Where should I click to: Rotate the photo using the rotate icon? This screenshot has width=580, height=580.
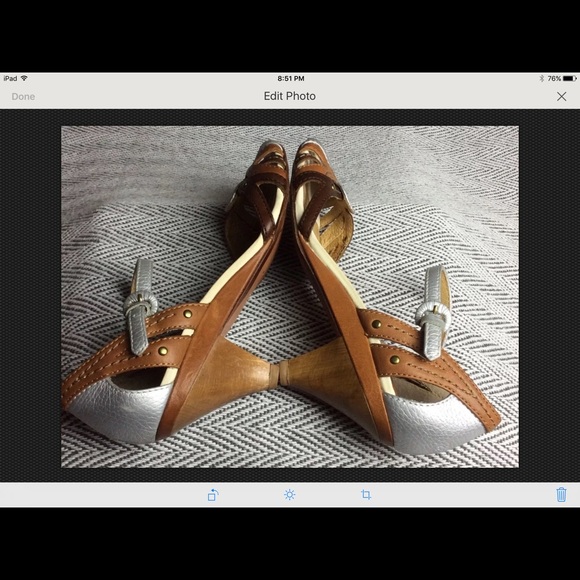tap(213, 495)
